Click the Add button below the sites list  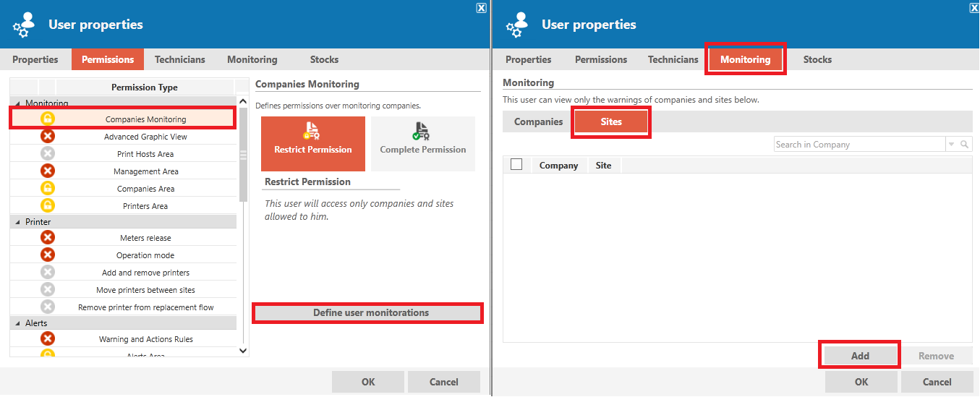(x=860, y=356)
